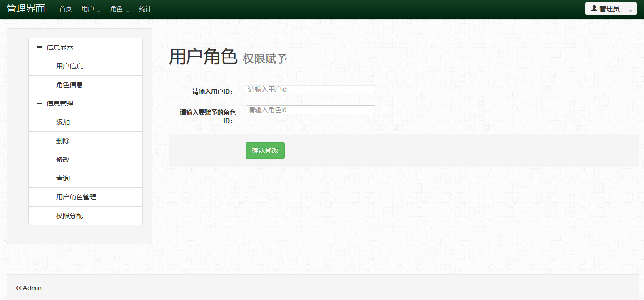Focus the 请输入用户id input field
This screenshot has height=300, width=644.
[310, 89]
